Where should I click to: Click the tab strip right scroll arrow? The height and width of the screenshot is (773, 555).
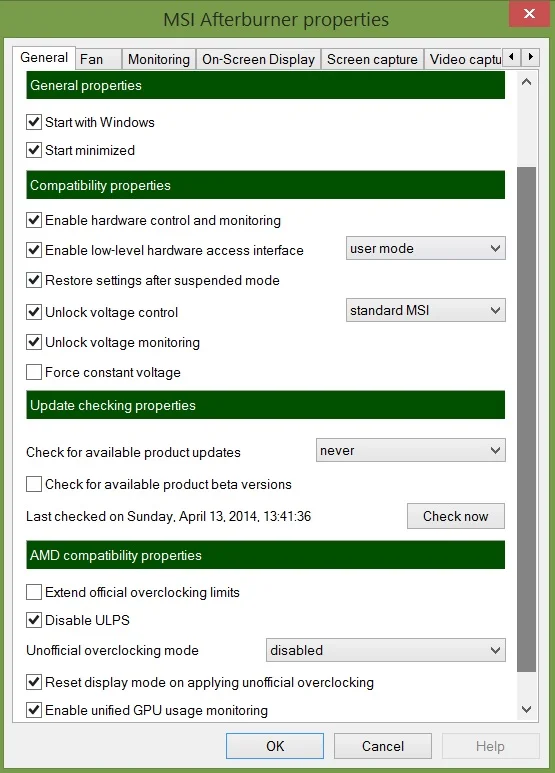[530, 57]
